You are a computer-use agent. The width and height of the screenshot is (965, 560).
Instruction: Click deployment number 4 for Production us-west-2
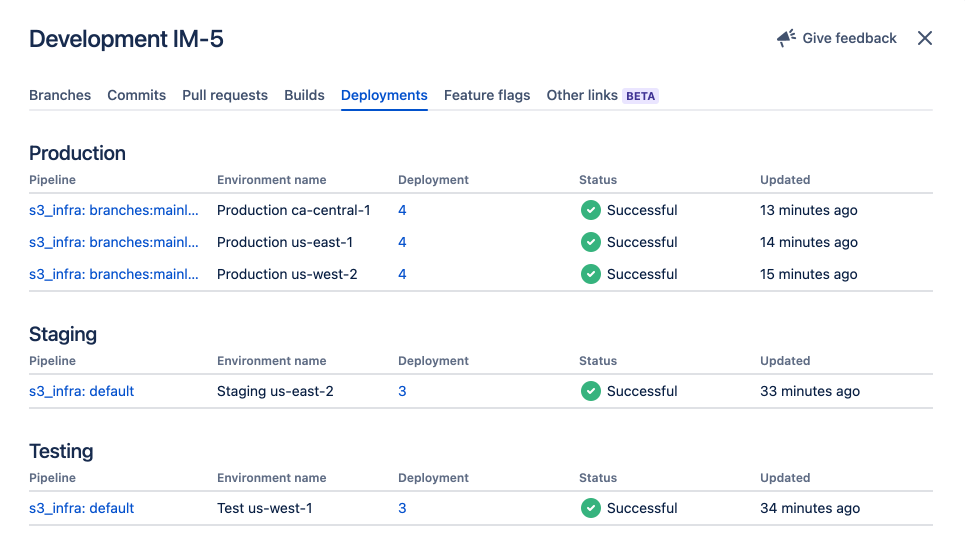point(402,274)
